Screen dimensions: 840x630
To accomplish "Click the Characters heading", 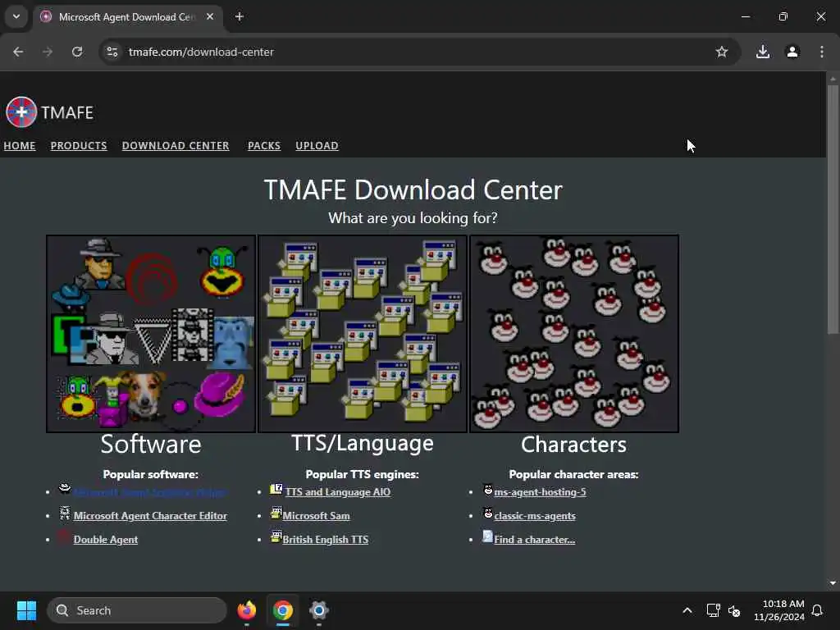I will tap(573, 444).
